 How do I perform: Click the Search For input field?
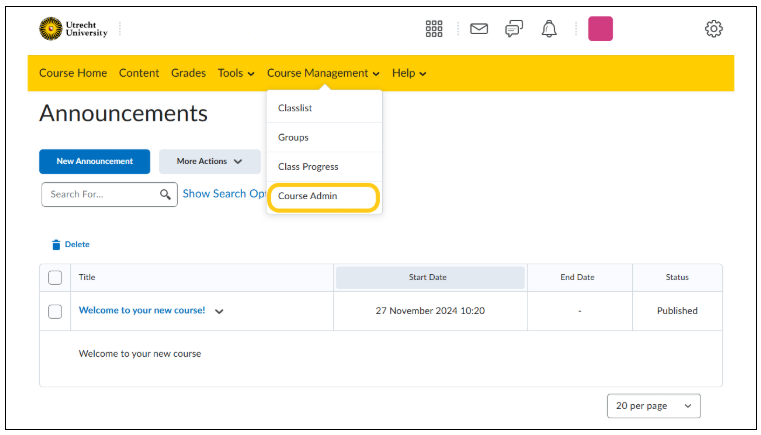pos(110,195)
